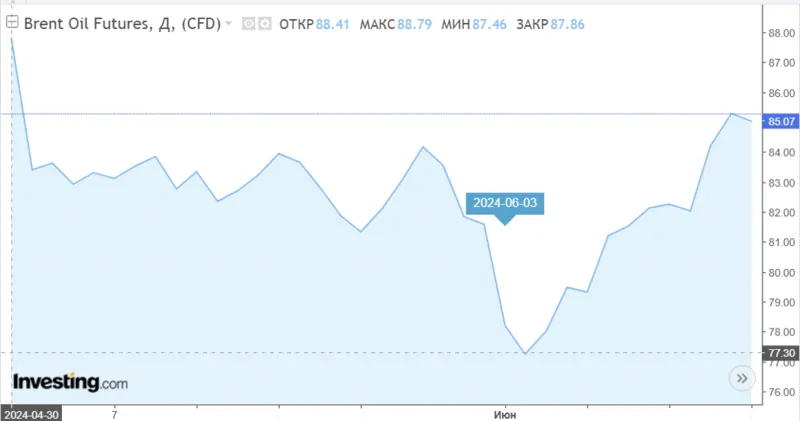Image resolution: width=800 pixels, height=421 pixels.
Task: Open chart settings via the gear icon
Action: tap(263, 22)
